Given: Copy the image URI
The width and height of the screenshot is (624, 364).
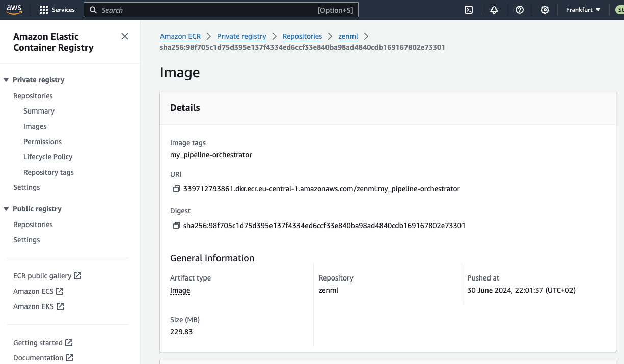Looking at the screenshot, I should pyautogui.click(x=176, y=188).
